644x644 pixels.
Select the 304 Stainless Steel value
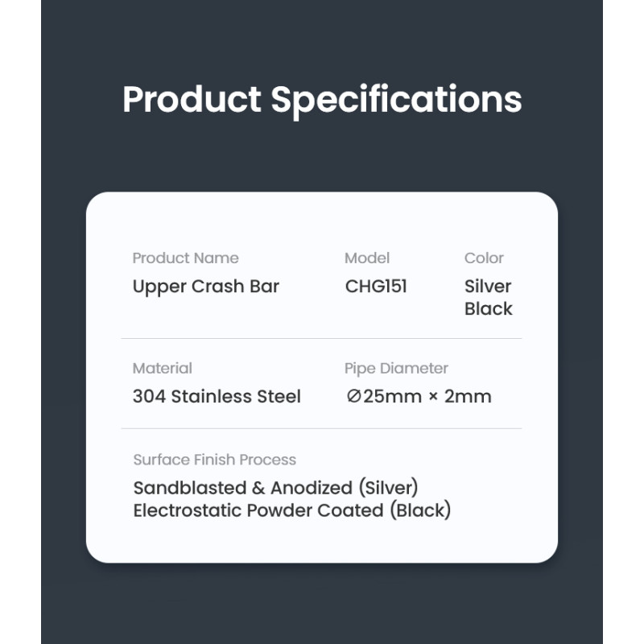[x=217, y=397]
